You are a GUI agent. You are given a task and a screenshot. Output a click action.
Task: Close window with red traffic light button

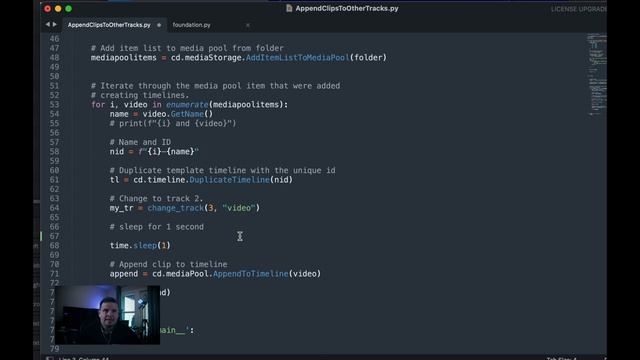[47, 9]
